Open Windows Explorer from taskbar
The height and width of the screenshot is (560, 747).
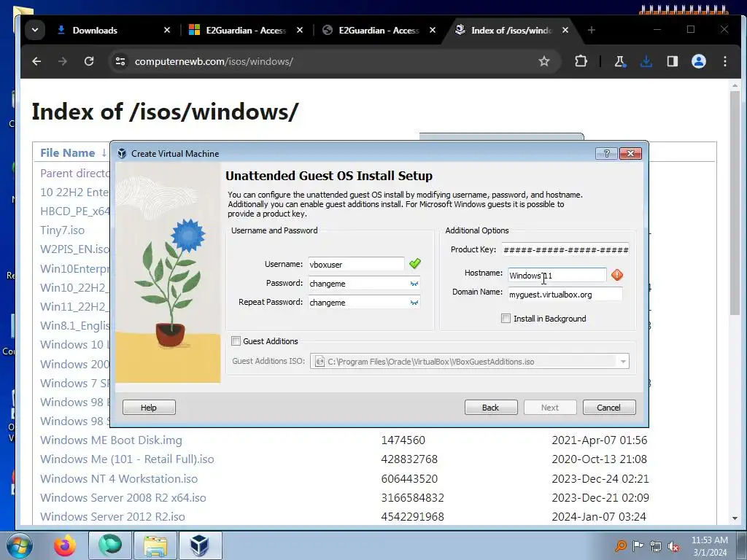[x=155, y=545]
